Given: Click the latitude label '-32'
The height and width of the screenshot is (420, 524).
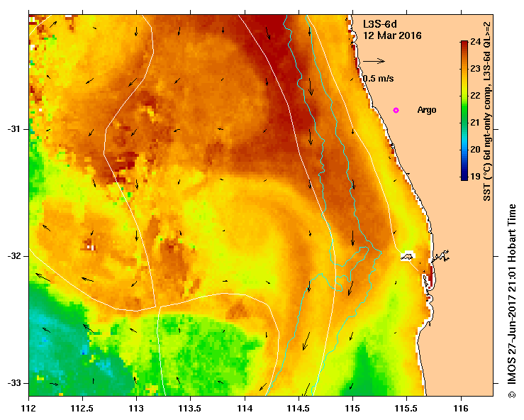Looking at the screenshot, I should 13,256.
